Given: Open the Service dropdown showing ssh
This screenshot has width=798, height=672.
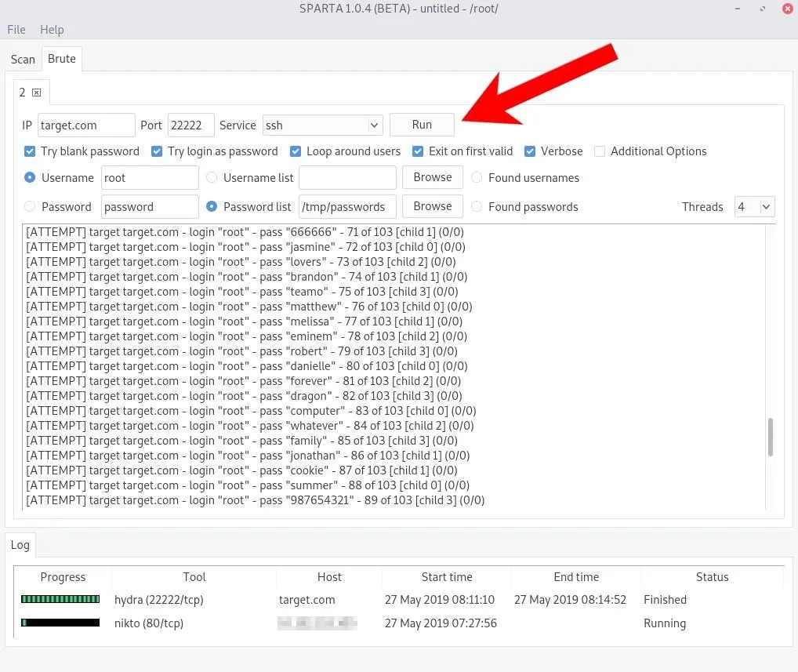Looking at the screenshot, I should (322, 125).
